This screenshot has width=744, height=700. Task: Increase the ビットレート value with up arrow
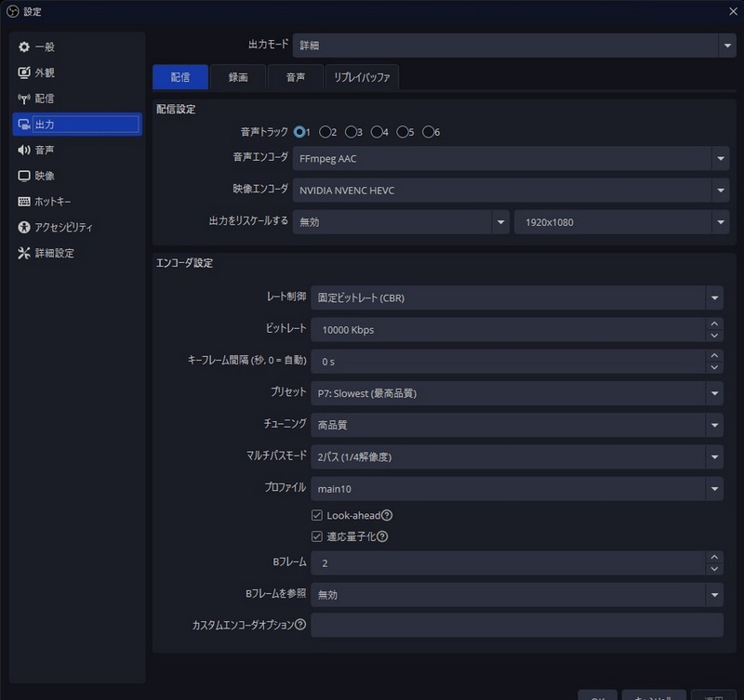(714, 324)
